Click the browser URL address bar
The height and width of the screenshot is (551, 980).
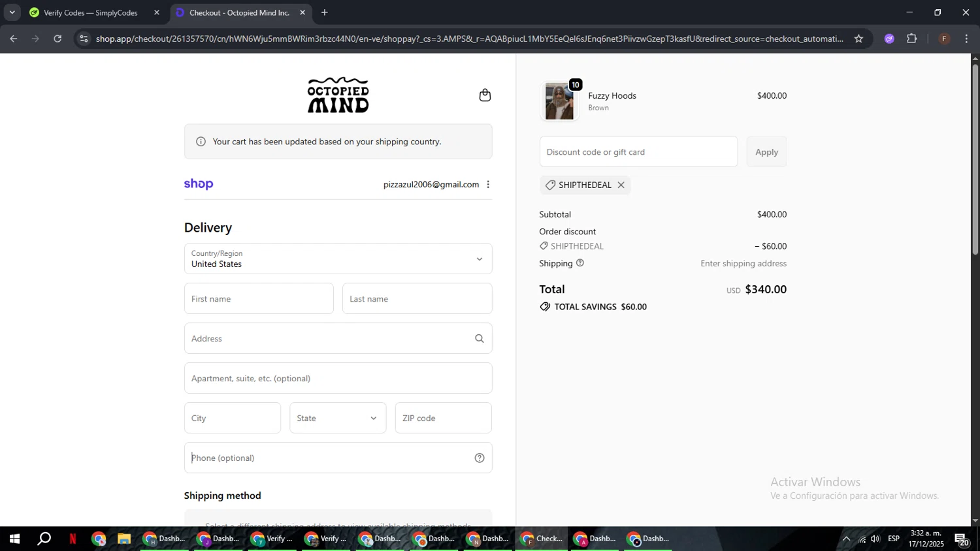[x=469, y=39]
